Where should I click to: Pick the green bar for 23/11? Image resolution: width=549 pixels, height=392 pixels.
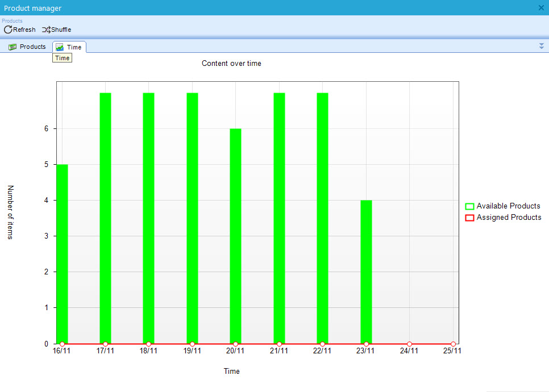tap(366, 271)
